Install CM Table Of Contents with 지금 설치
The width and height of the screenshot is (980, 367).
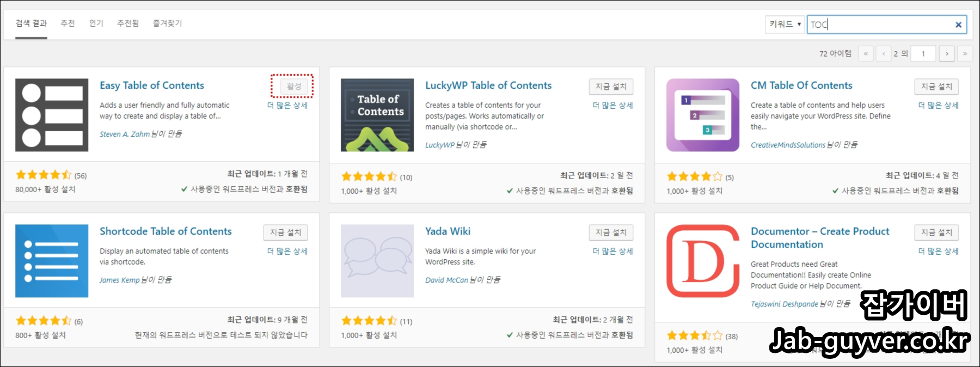tap(936, 87)
